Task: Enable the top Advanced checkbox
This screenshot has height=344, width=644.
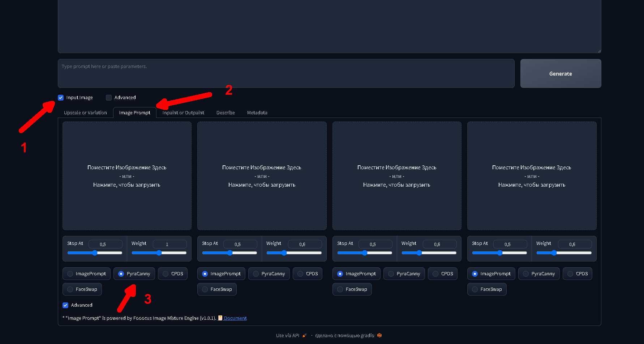Action: click(109, 98)
